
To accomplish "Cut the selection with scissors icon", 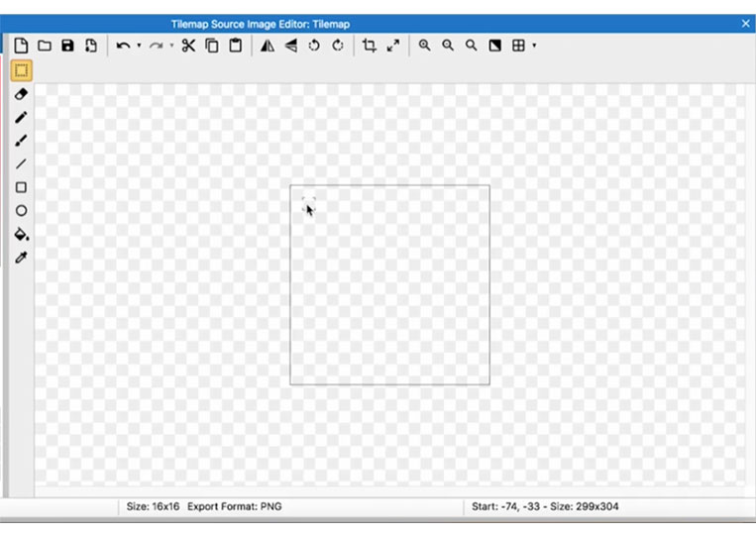I will click(188, 46).
